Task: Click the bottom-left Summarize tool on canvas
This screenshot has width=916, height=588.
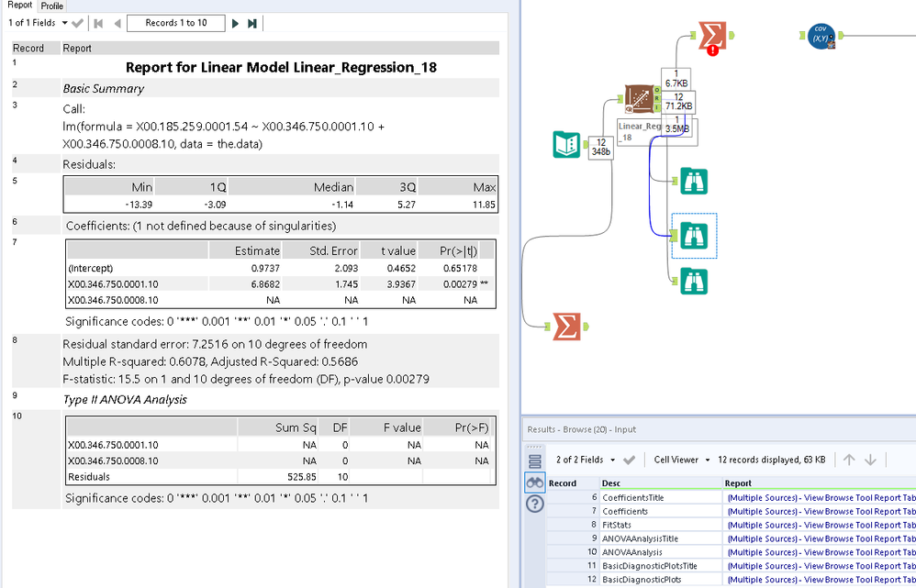Action: (565, 325)
